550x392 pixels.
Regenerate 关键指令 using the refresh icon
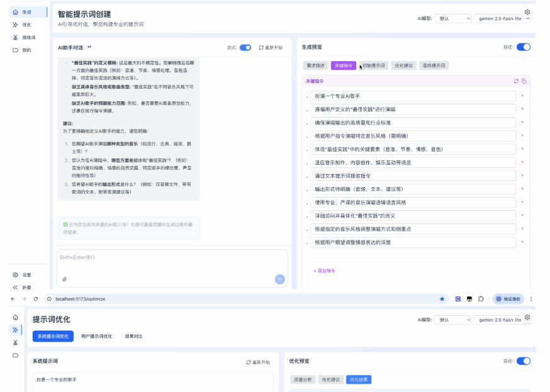click(x=516, y=81)
